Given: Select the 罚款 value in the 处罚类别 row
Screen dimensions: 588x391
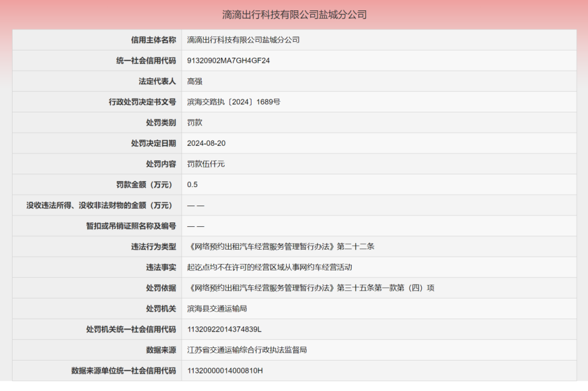Looking at the screenshot, I should click(194, 122).
